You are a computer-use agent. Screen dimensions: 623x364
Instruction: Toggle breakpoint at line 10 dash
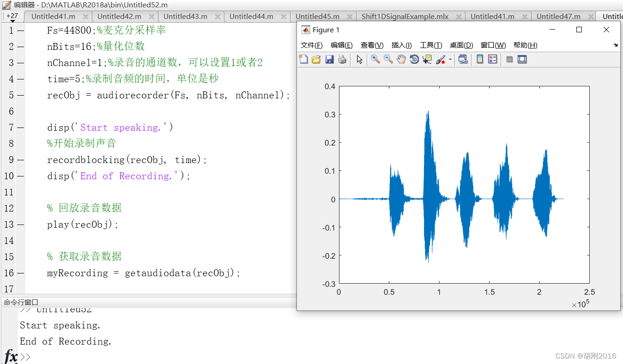pyautogui.click(x=20, y=176)
